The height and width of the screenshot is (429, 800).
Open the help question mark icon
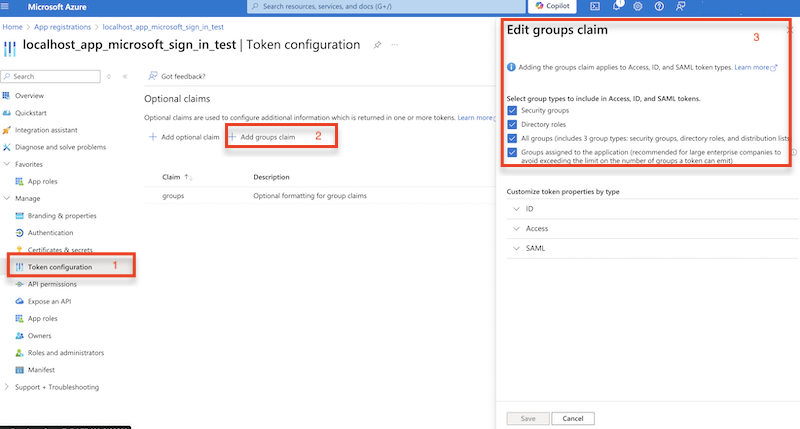click(x=659, y=6)
